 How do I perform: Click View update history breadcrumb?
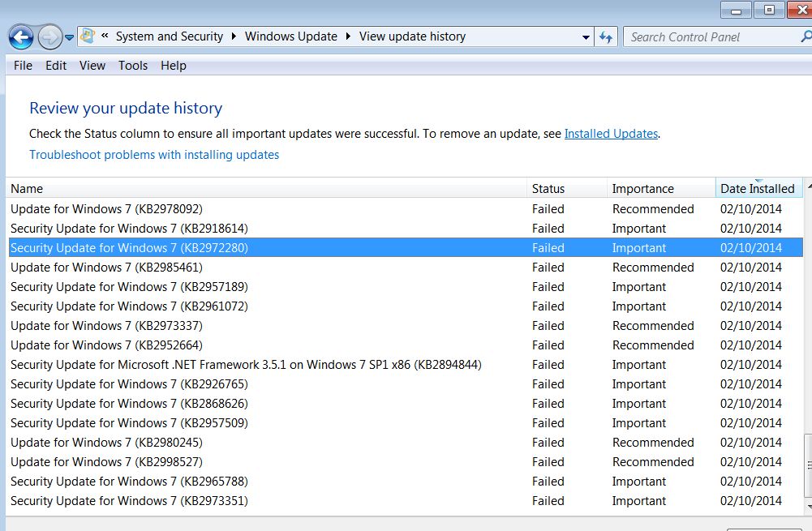(x=412, y=36)
